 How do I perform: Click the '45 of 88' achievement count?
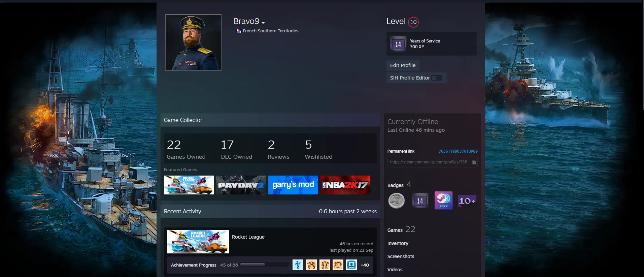coord(229,265)
